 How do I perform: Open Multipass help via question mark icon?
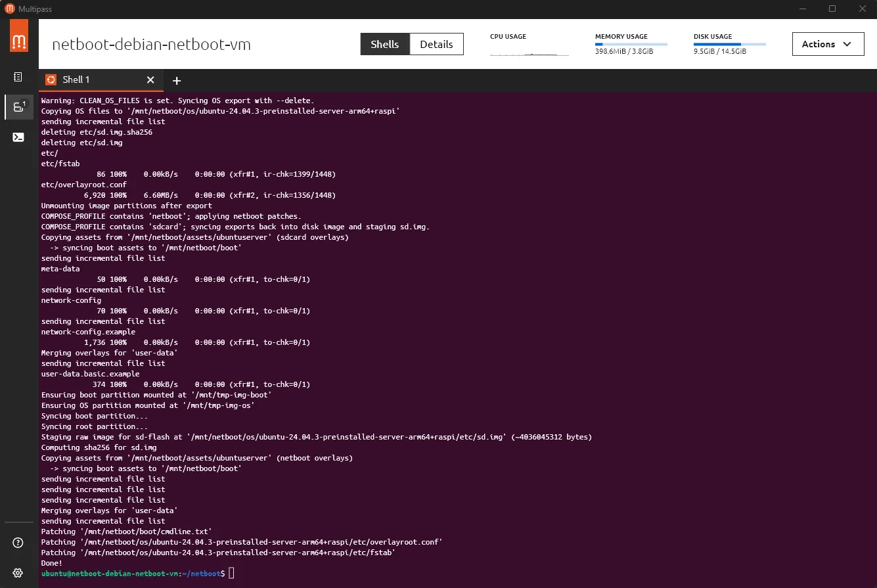tap(18, 542)
